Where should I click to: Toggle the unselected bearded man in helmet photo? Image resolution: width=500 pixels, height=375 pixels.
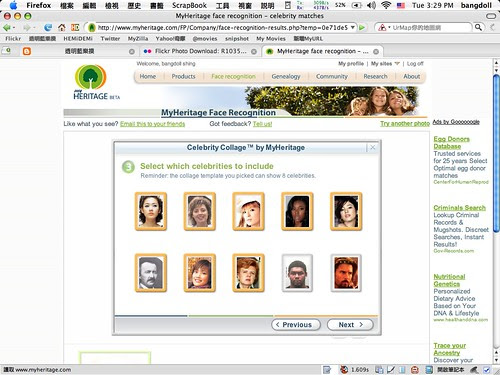point(346,273)
